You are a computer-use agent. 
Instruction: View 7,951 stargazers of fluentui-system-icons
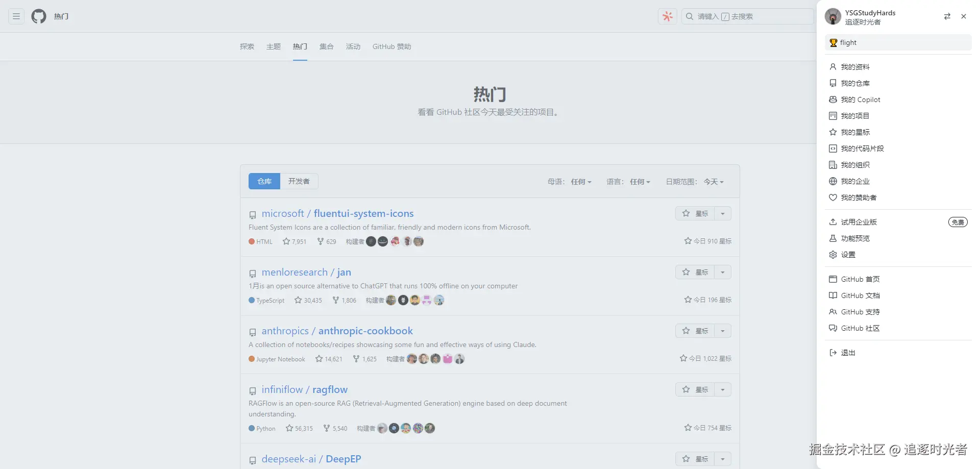point(295,241)
